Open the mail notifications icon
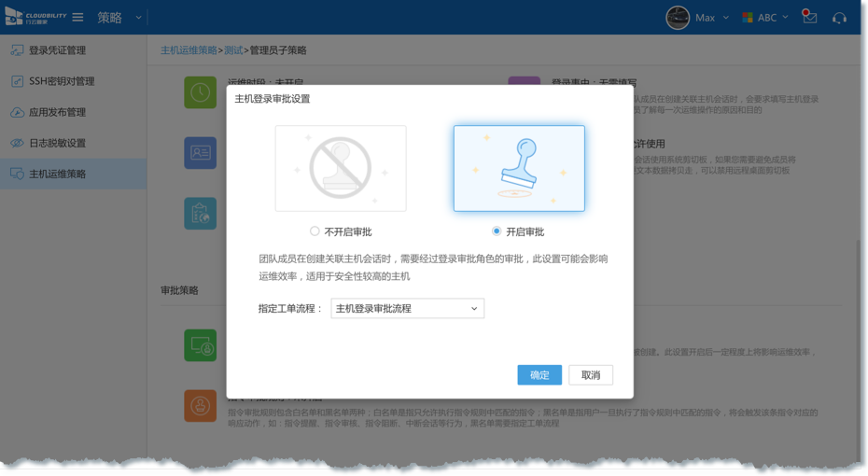This screenshot has width=868, height=476. tap(809, 18)
